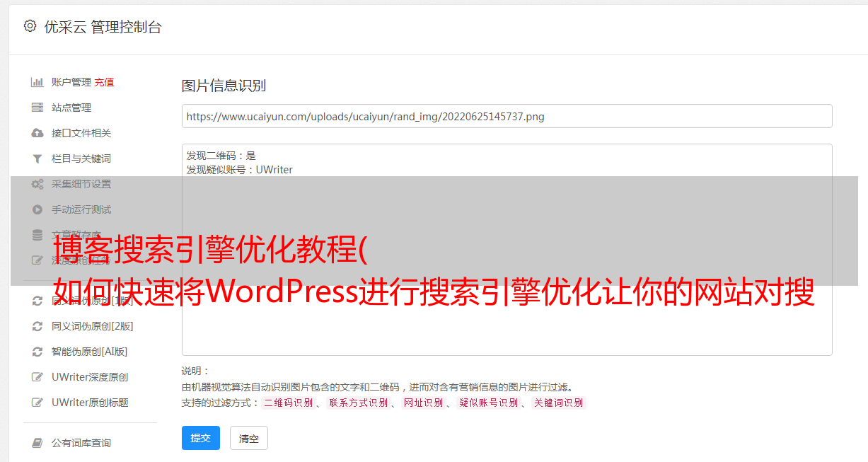Click the 网址识别 filter tag
868x462 pixels.
423,403
